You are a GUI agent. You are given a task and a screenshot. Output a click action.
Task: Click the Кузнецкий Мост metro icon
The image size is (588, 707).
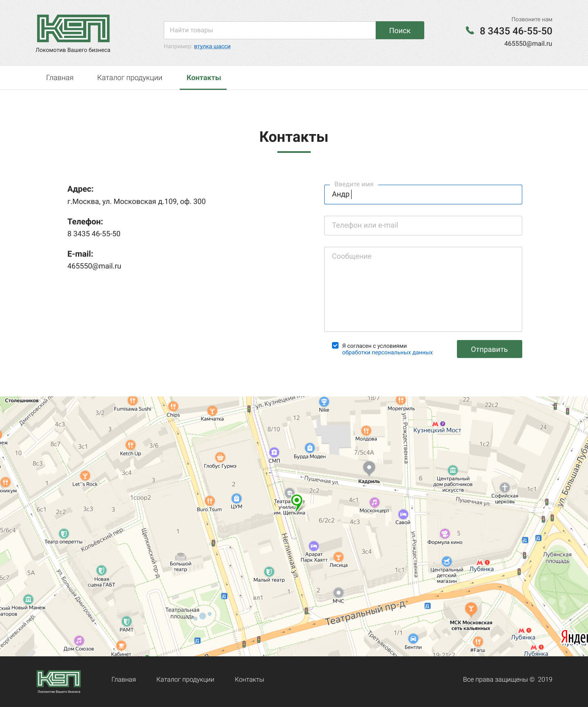pos(435,424)
